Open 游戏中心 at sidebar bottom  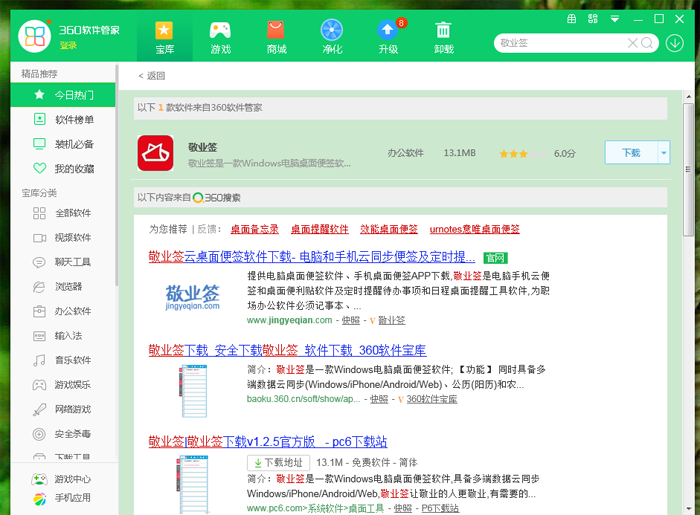63,479
